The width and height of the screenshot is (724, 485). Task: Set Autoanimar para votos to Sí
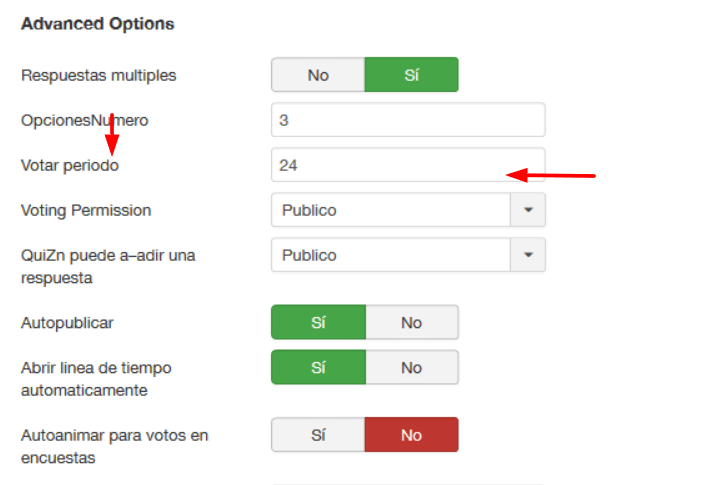tap(318, 435)
